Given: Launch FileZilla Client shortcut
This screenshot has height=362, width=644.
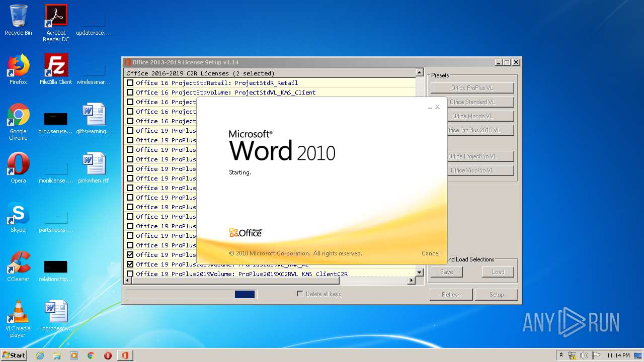Looking at the screenshot, I should [x=56, y=69].
